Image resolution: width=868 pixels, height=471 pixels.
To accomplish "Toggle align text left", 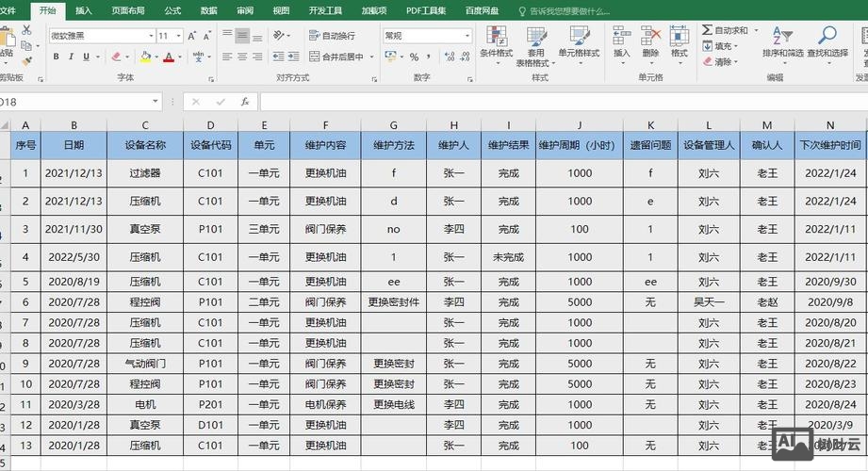I will click(227, 57).
